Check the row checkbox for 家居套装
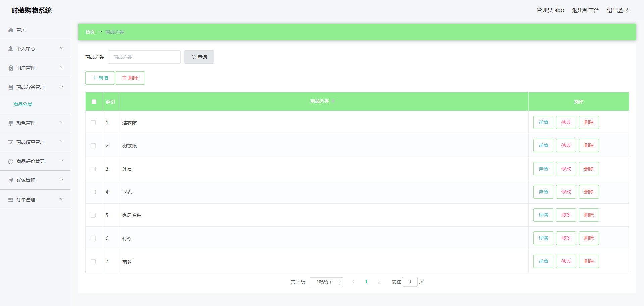Image resolution: width=644 pixels, height=306 pixels. pyautogui.click(x=93, y=215)
